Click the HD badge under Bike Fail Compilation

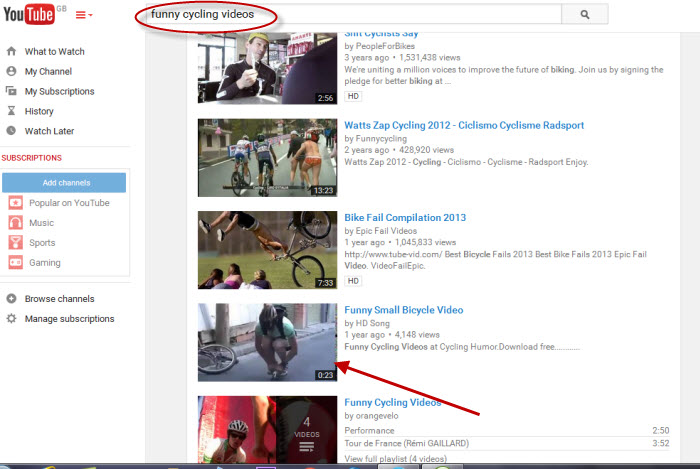(353, 281)
